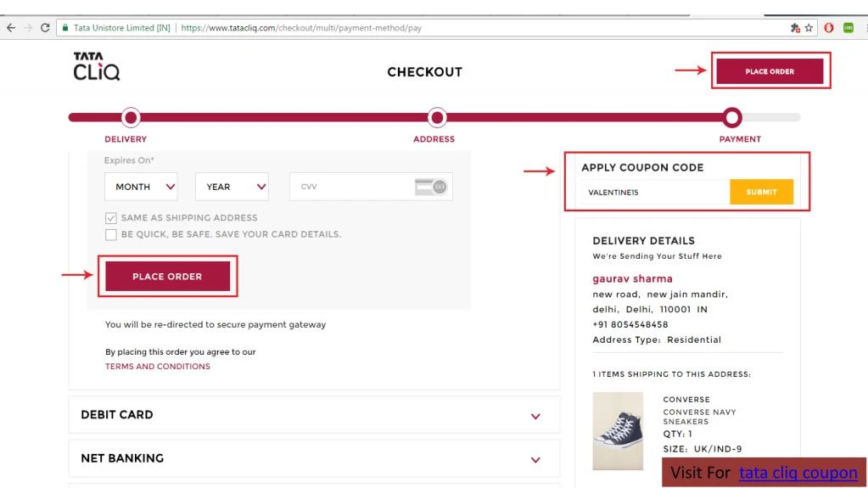
Task: Open the tata cliq coupon link
Action: pos(798,473)
